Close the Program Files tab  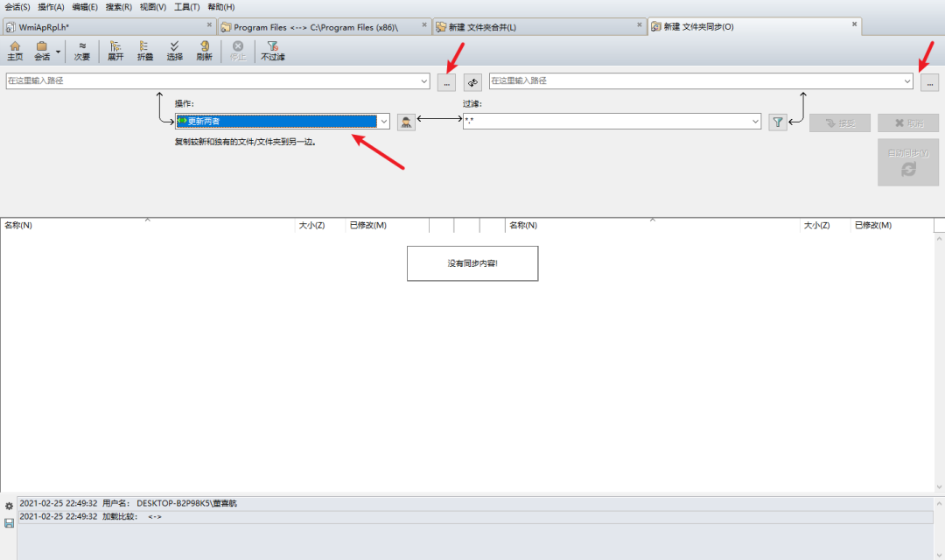tap(424, 24)
